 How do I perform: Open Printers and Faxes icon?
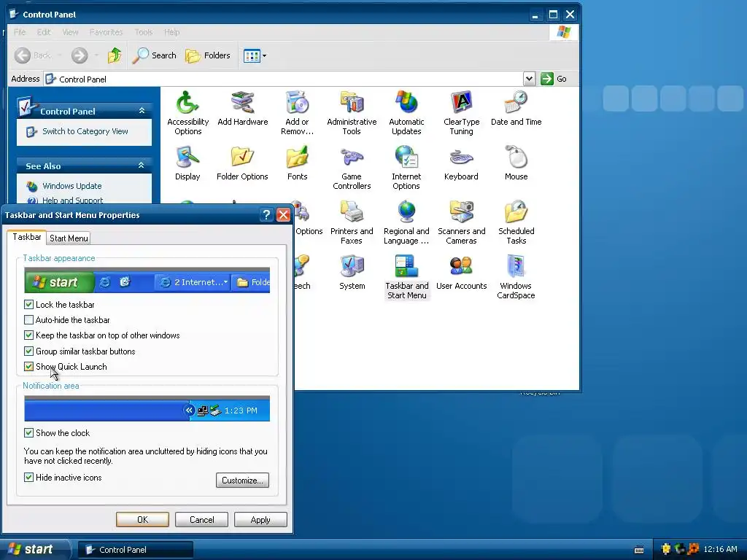(352, 223)
